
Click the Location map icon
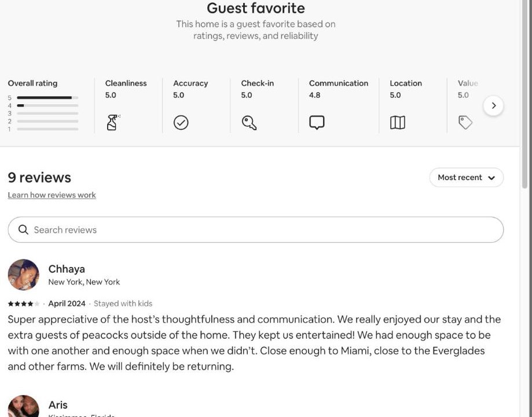(x=398, y=123)
